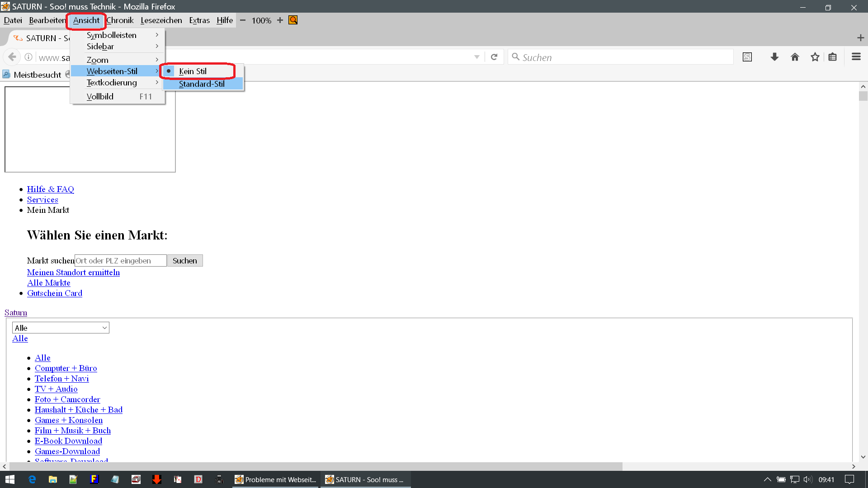Viewport: 868px width, 488px height.
Task: Click the bookmark star icon
Action: 815,57
